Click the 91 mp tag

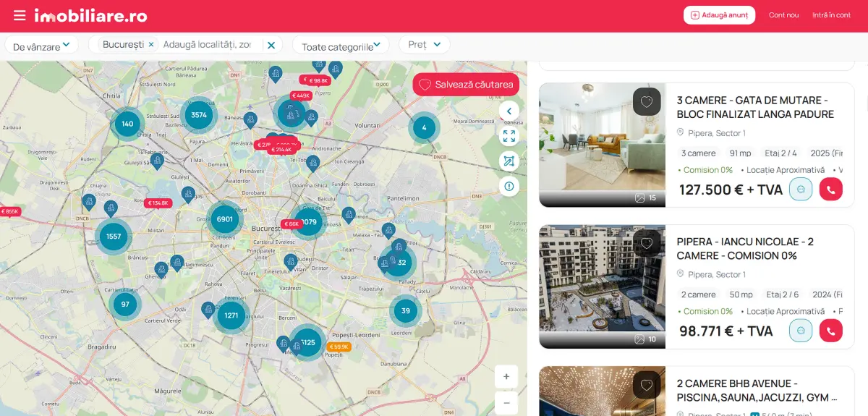click(x=740, y=153)
